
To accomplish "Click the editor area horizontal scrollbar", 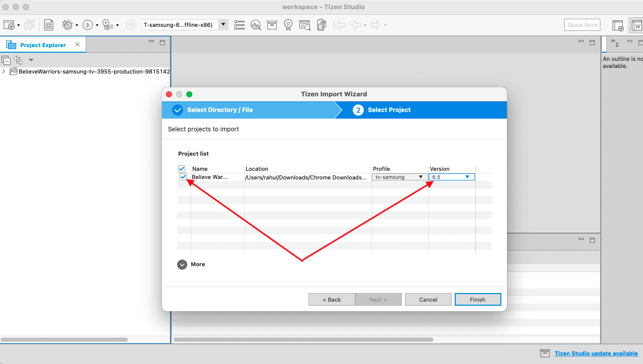I will pos(303,339).
